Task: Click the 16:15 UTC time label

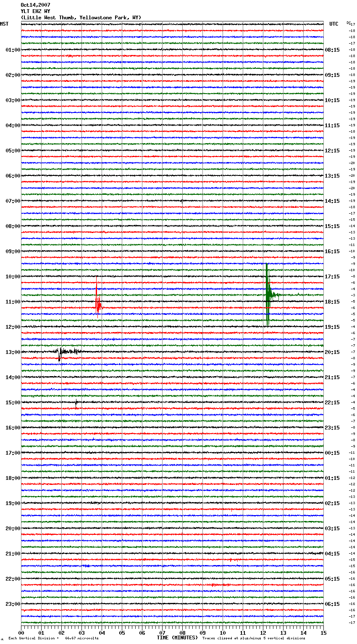Action: coord(332,251)
